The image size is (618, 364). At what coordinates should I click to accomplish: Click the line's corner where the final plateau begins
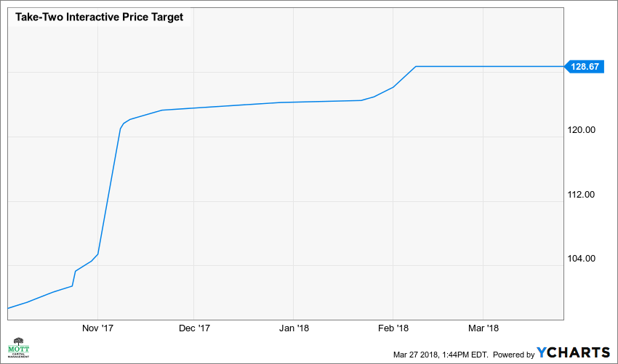416,66
